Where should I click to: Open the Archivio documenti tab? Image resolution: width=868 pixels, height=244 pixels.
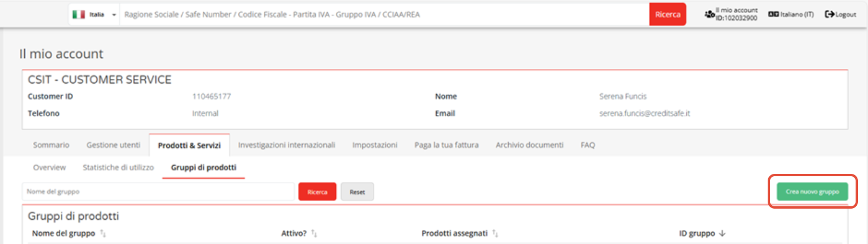tap(529, 145)
